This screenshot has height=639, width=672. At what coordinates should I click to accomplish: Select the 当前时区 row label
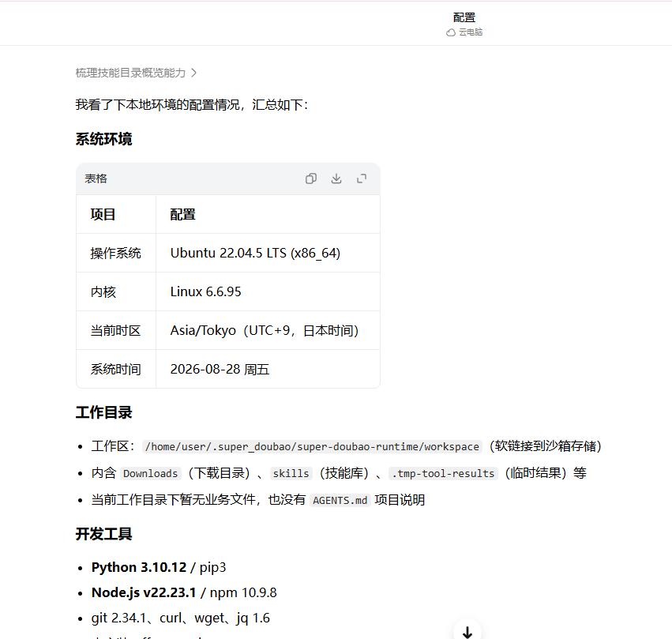coord(116,330)
